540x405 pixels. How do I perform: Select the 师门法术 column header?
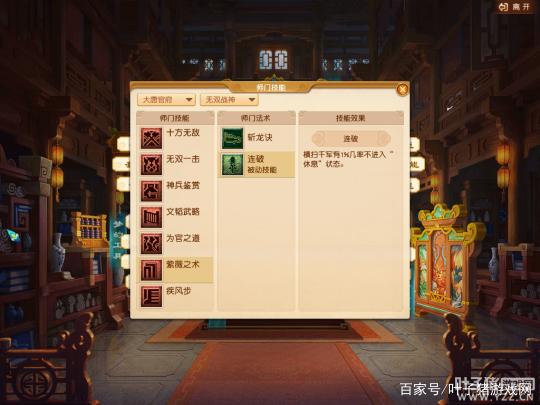coord(256,118)
